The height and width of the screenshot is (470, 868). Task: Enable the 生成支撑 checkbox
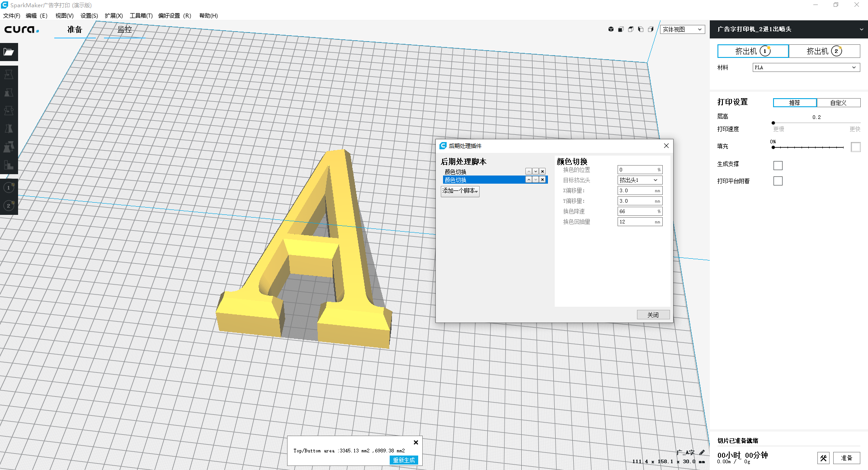pyautogui.click(x=778, y=165)
